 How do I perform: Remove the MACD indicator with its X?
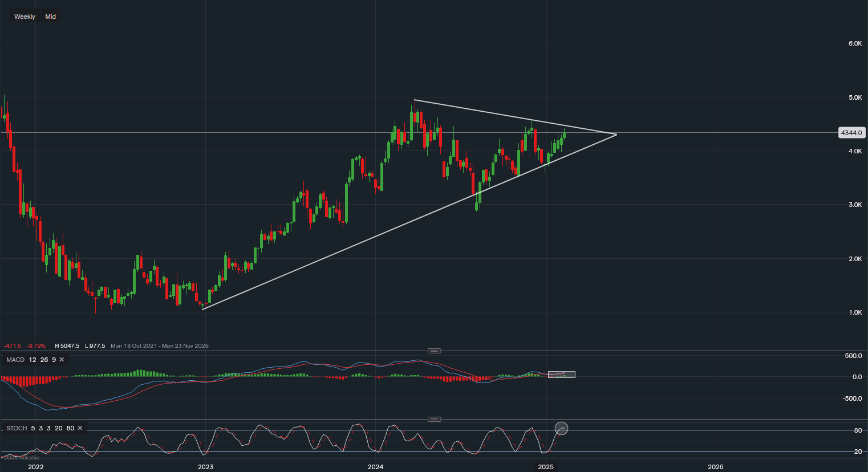coord(62,360)
